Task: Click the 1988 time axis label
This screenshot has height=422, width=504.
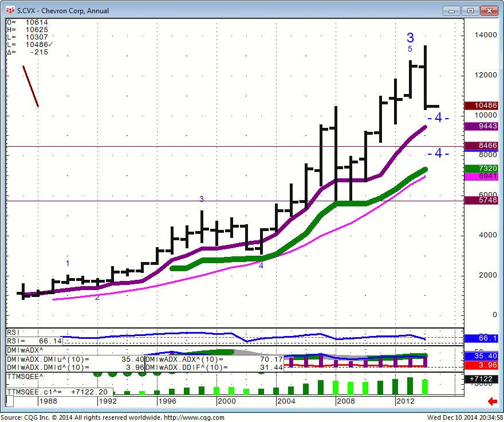Action: [x=48, y=401]
